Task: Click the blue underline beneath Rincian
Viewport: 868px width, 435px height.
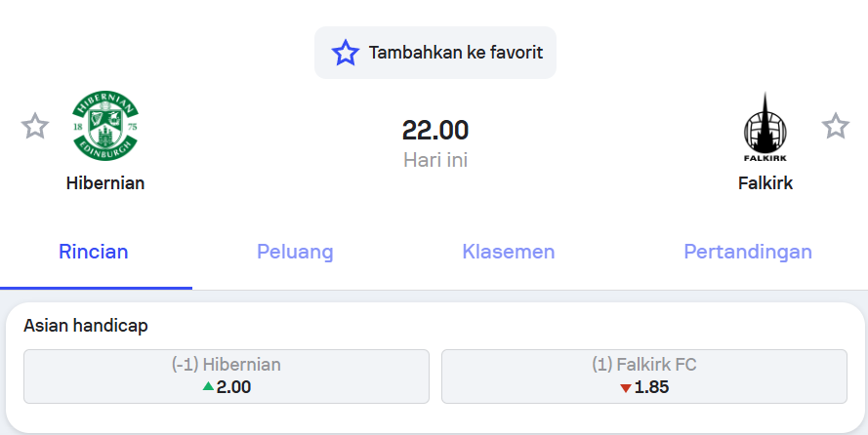Action: pyautogui.click(x=97, y=288)
